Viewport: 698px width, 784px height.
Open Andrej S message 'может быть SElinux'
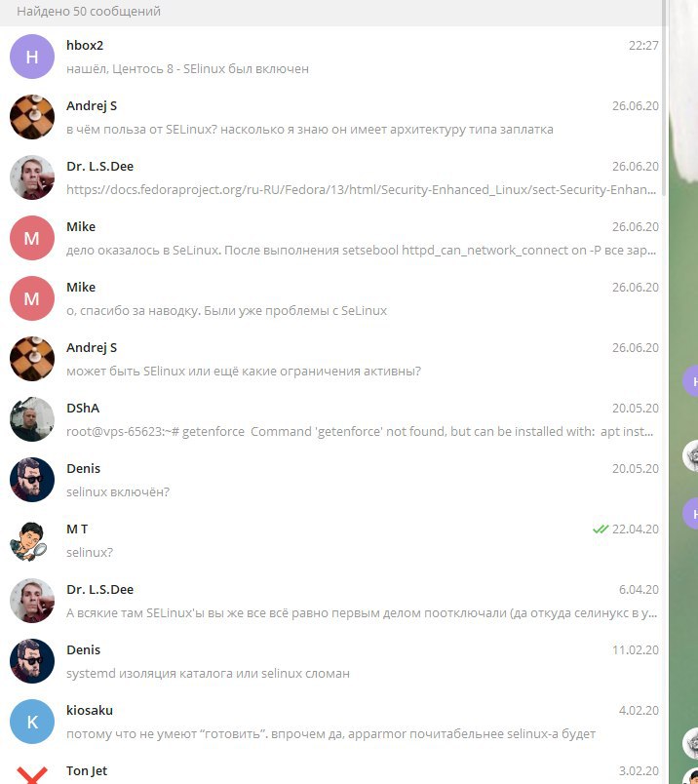coord(334,359)
